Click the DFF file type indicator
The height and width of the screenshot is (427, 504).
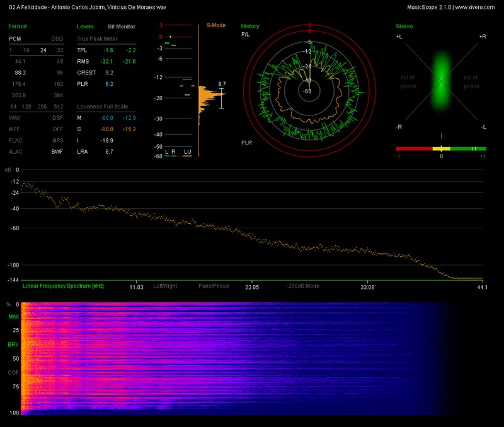[58, 129]
